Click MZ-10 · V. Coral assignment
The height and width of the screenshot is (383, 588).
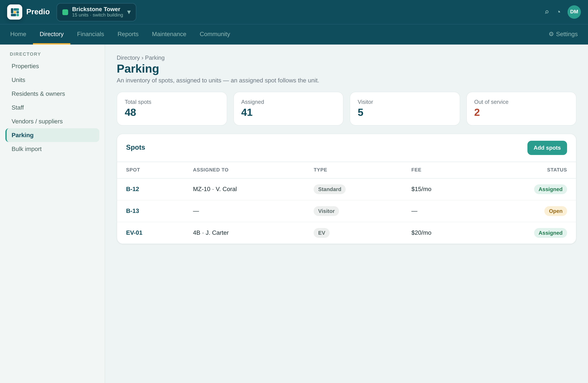click(215, 189)
